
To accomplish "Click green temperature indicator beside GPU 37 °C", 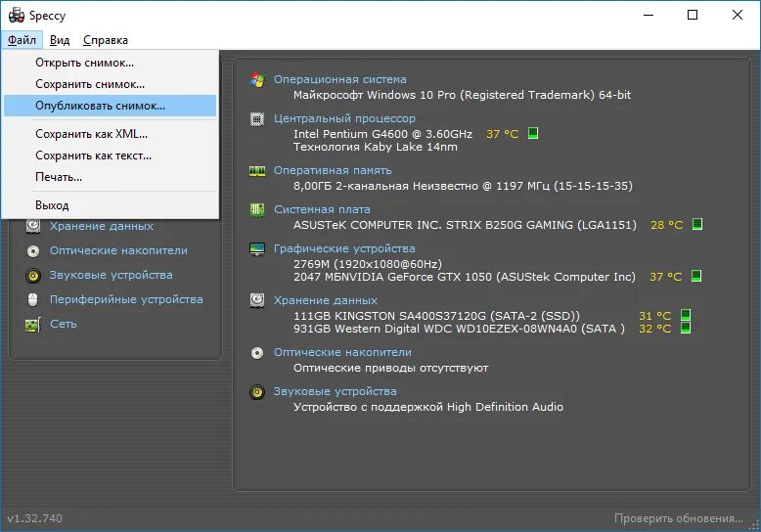I will [696, 276].
